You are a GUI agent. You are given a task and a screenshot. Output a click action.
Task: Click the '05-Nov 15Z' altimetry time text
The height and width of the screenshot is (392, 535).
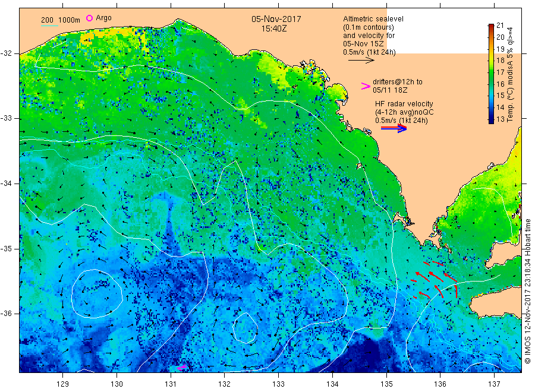[x=363, y=44]
